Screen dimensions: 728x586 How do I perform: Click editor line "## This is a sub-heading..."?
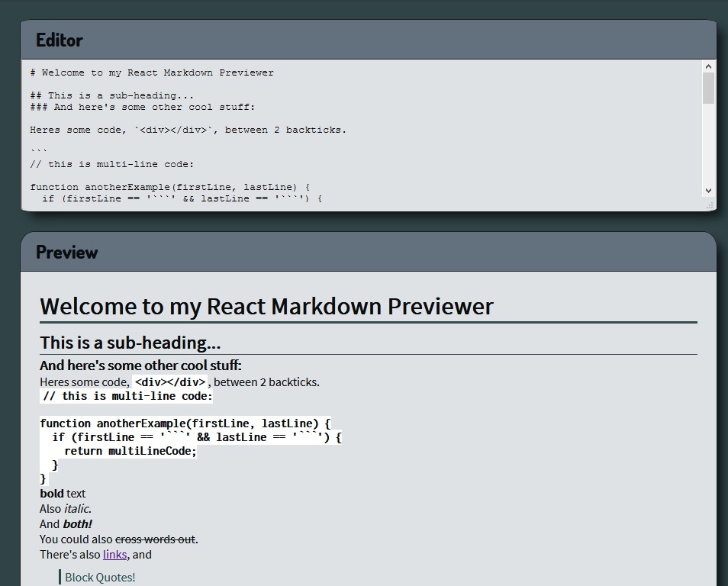pyautogui.click(x=112, y=95)
